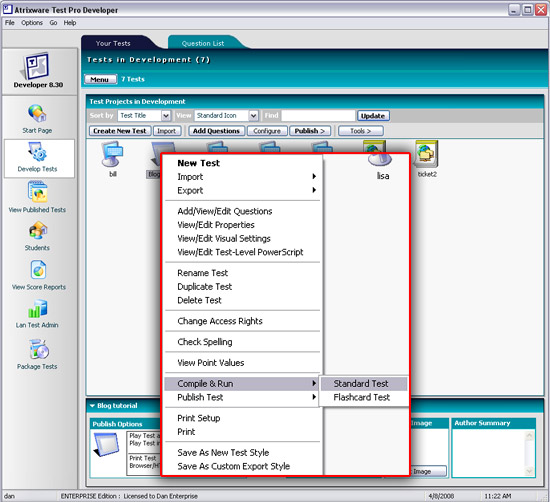The height and width of the screenshot is (502, 550).
Task: Open the Go menu
Action: point(53,23)
